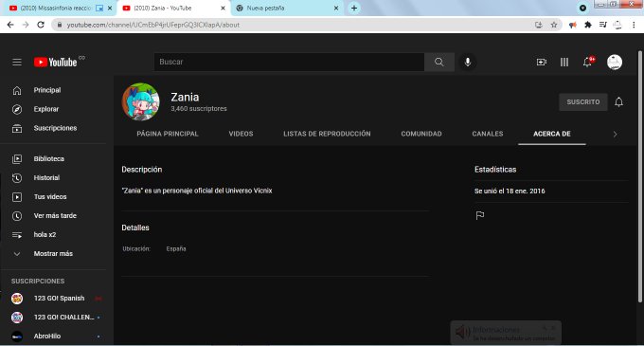Open the create video icon

542,62
